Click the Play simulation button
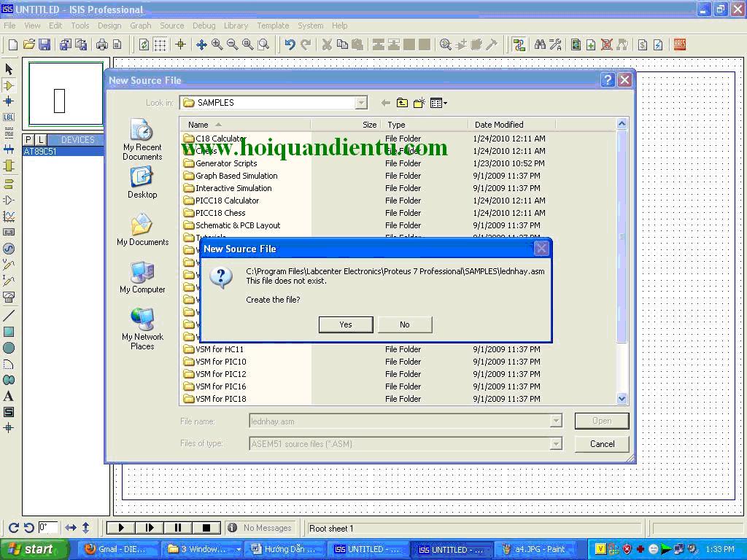This screenshot has height=560, width=747. coord(121,528)
